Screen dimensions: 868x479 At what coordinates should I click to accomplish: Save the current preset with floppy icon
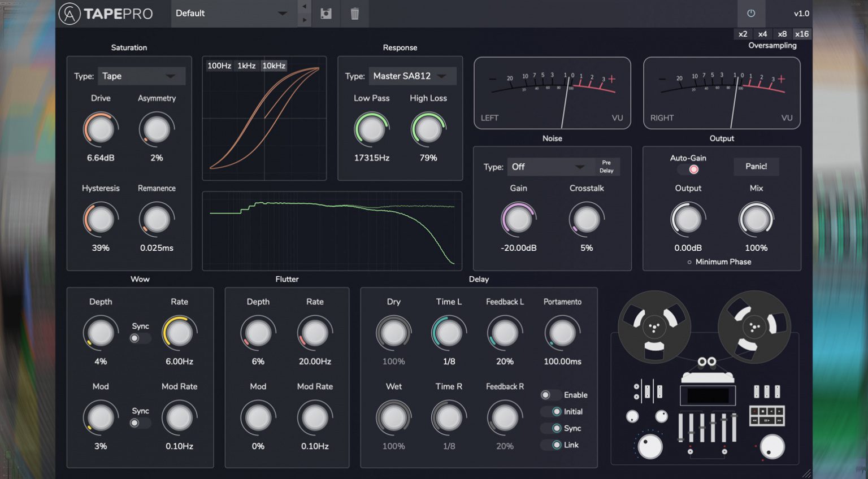326,14
